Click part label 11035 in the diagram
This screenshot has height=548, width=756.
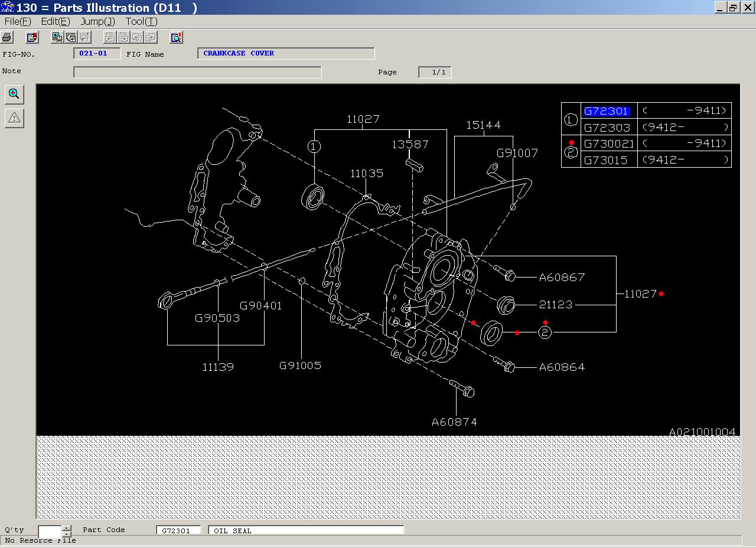367,173
